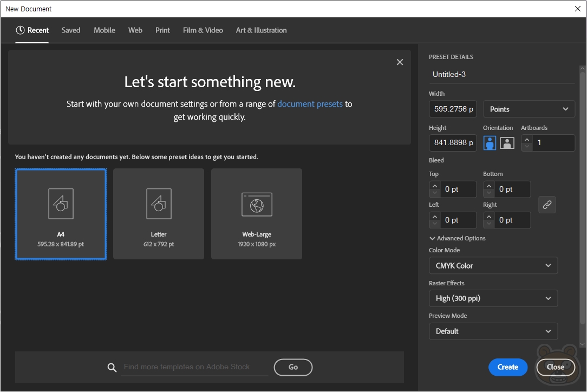Dismiss the welcome banner with X

[x=400, y=62]
